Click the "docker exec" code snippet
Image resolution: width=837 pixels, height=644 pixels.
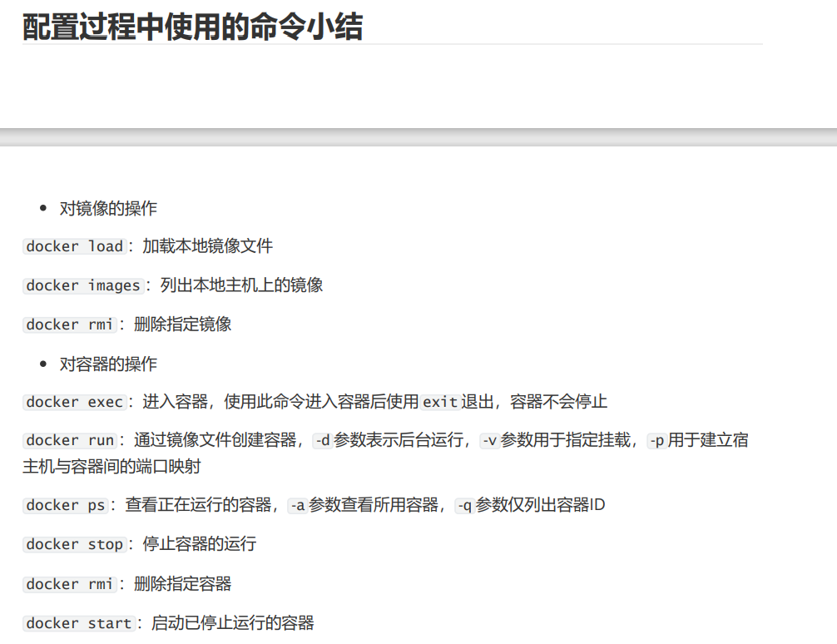pos(75,402)
